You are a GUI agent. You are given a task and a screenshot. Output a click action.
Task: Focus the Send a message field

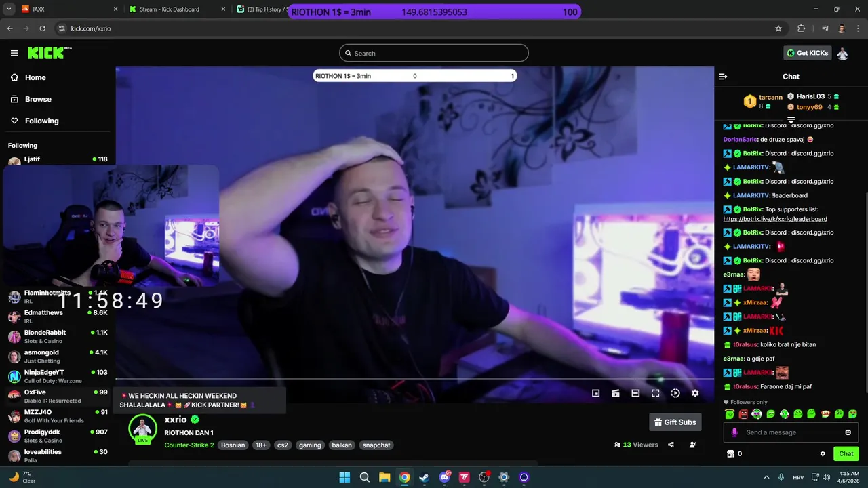(x=791, y=432)
